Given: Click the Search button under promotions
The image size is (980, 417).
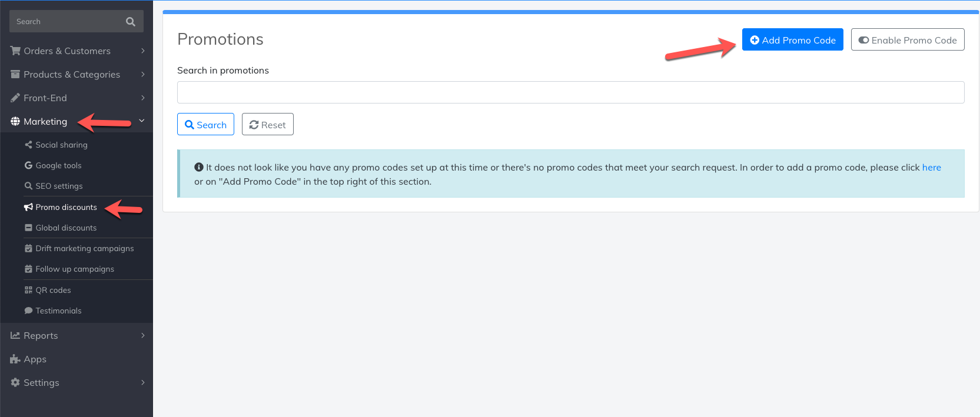Looking at the screenshot, I should coord(205,124).
